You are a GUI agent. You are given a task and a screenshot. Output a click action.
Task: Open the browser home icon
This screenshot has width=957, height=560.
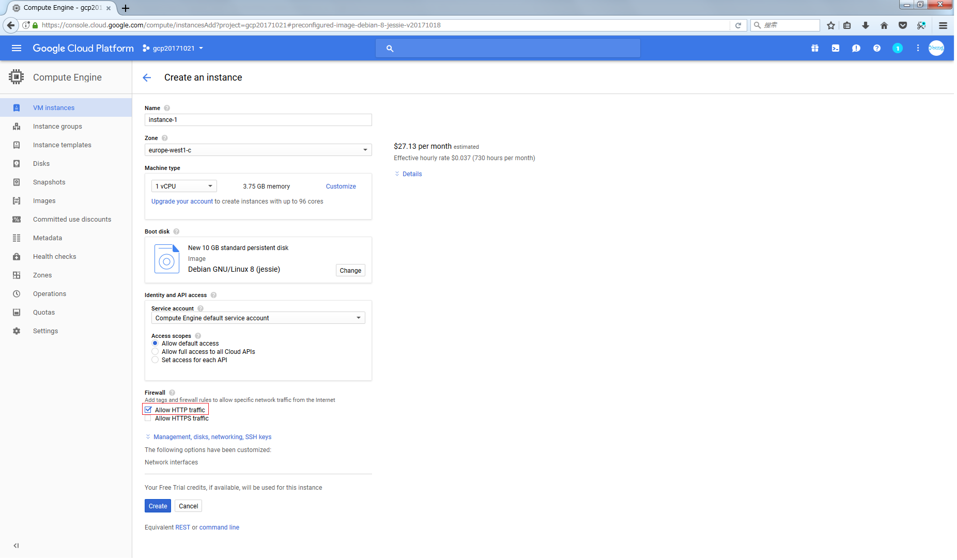click(x=884, y=25)
